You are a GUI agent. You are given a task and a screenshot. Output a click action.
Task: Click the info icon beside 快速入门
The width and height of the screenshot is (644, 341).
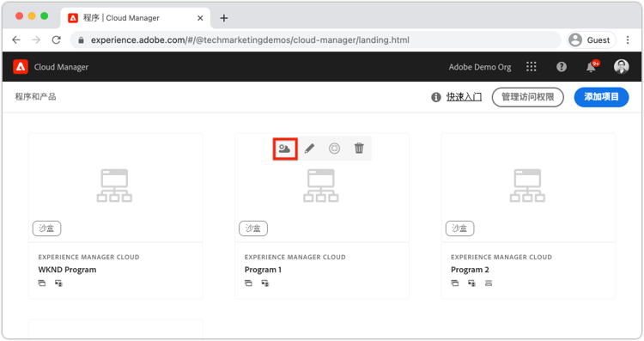click(435, 97)
